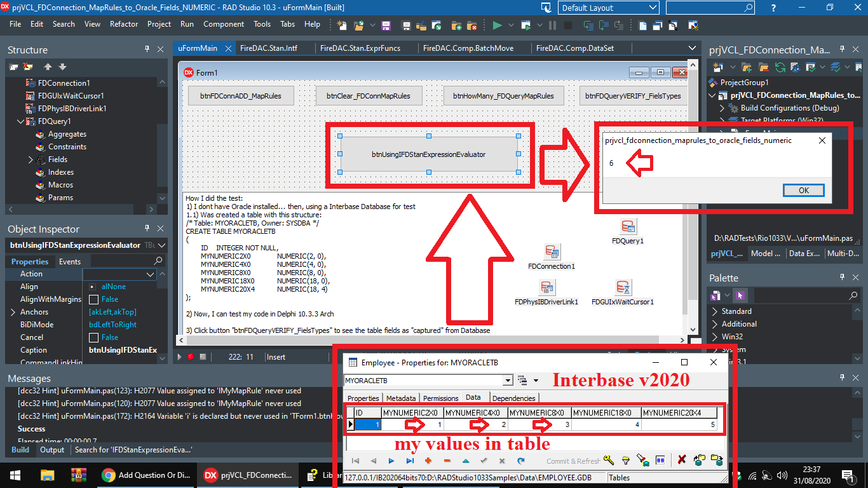Viewport: 868px width, 488px height.
Task: Open the Action property dropdown
Action: [x=151, y=274]
